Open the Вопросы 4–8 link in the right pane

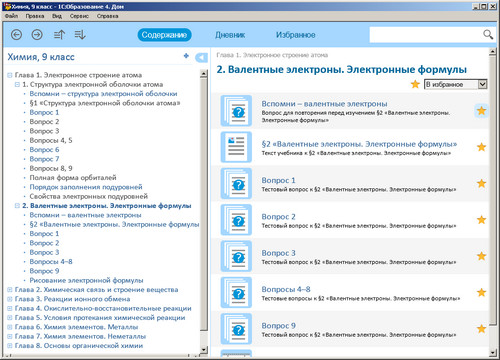(x=286, y=289)
